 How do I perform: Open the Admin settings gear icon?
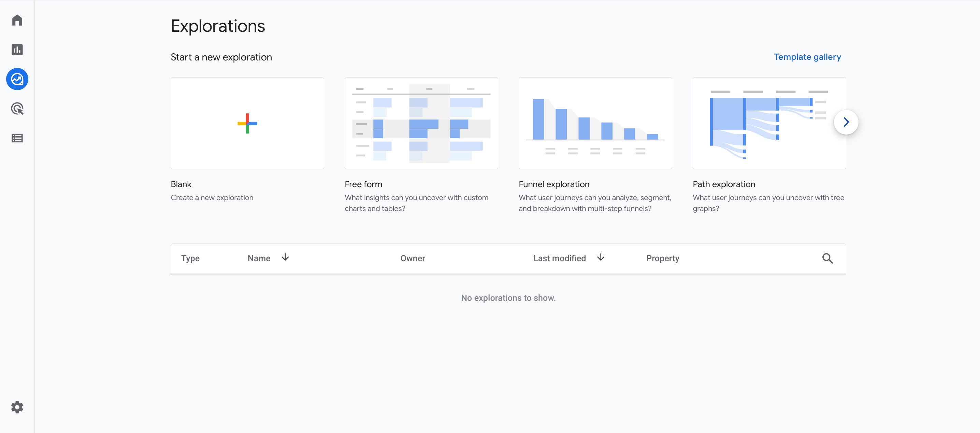17,407
